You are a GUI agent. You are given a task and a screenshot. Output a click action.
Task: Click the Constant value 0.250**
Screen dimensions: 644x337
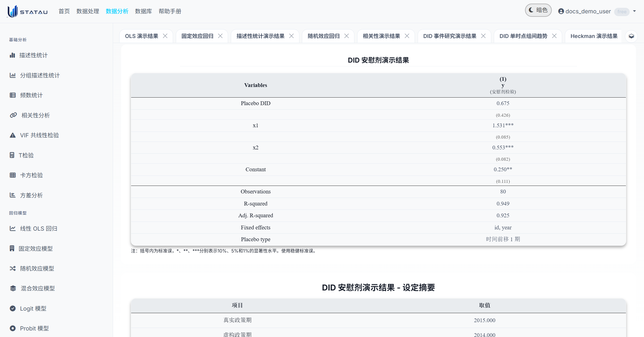click(503, 169)
